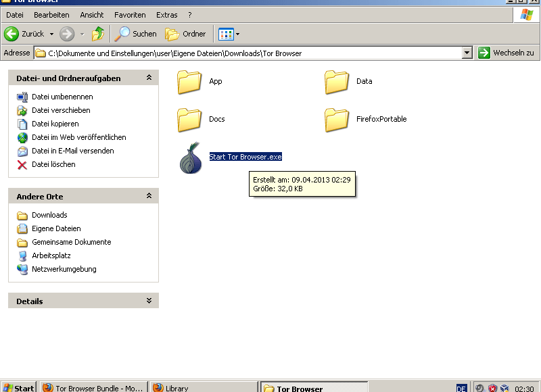The image size is (541, 392).
Task: Open the Suchen search magnifier
Action: [x=122, y=34]
